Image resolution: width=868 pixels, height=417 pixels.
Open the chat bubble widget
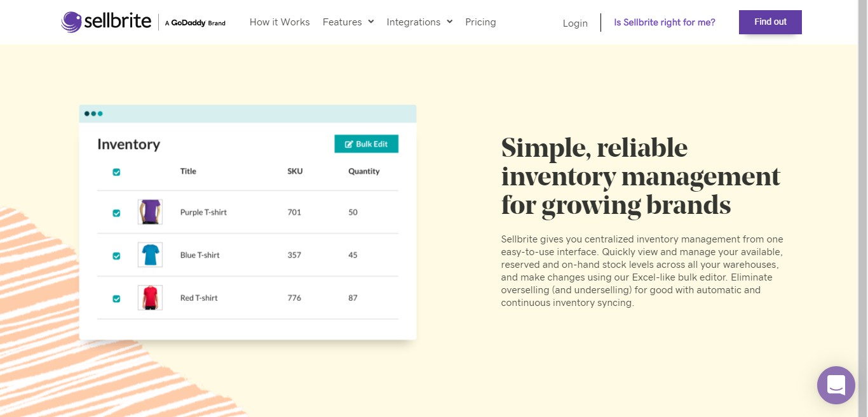coord(836,385)
